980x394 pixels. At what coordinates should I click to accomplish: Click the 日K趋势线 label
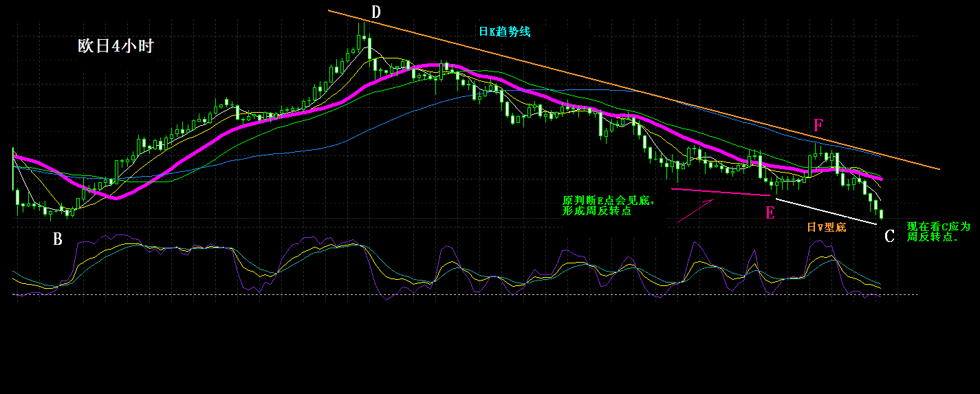click(505, 32)
